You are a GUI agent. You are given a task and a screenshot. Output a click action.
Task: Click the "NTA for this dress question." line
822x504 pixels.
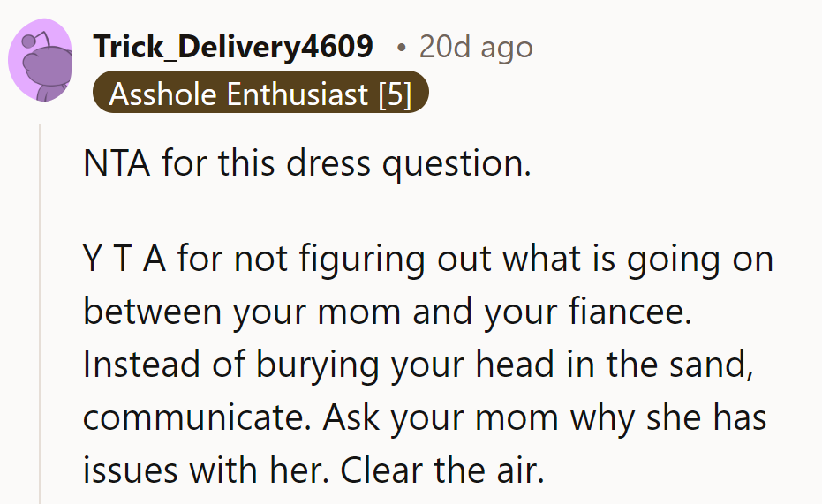click(307, 164)
